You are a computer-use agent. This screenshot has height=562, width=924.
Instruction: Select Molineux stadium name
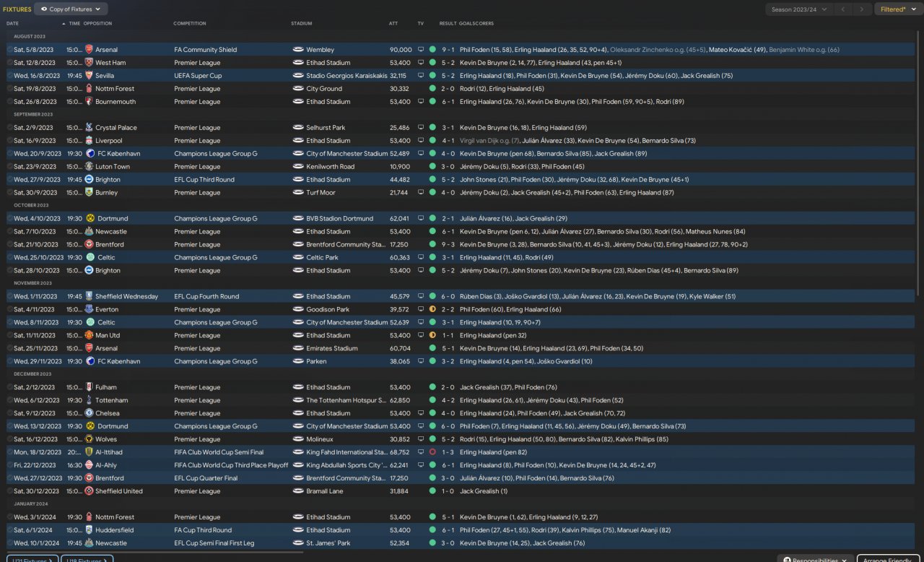tap(320, 440)
